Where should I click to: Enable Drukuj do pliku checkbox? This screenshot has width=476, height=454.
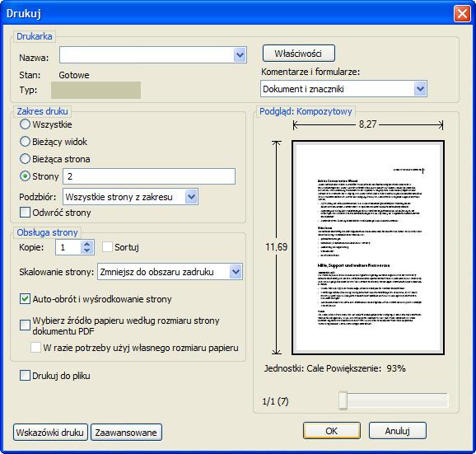pyautogui.click(x=25, y=376)
